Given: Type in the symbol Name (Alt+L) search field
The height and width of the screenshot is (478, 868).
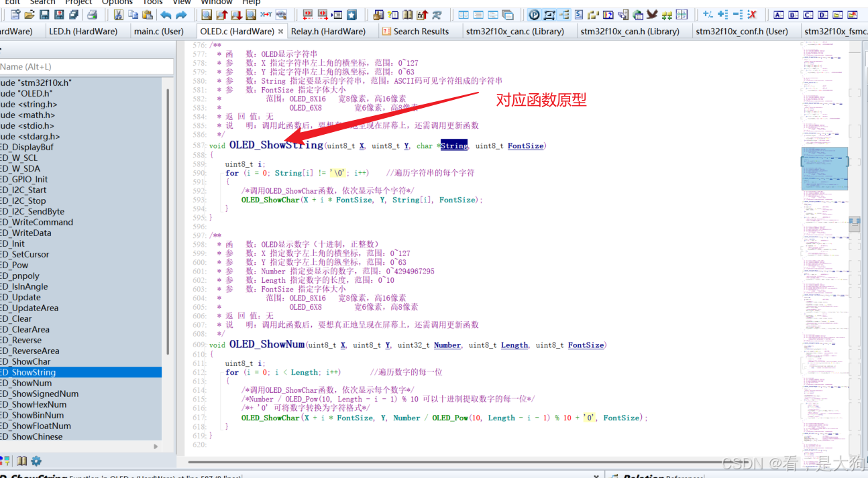Looking at the screenshot, I should pyautogui.click(x=85, y=66).
